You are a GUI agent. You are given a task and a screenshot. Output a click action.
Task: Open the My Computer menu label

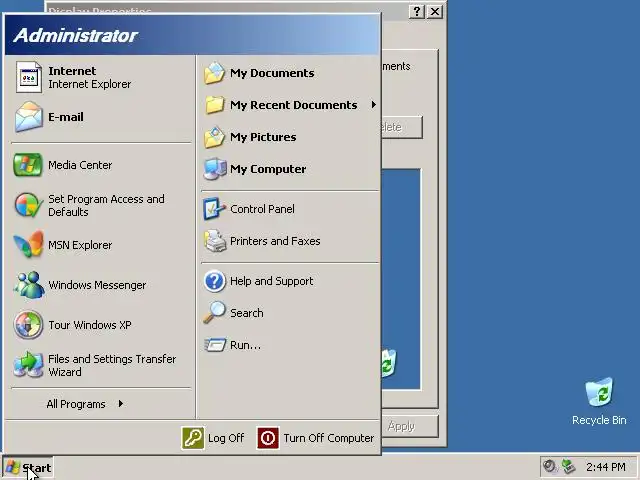(268, 169)
